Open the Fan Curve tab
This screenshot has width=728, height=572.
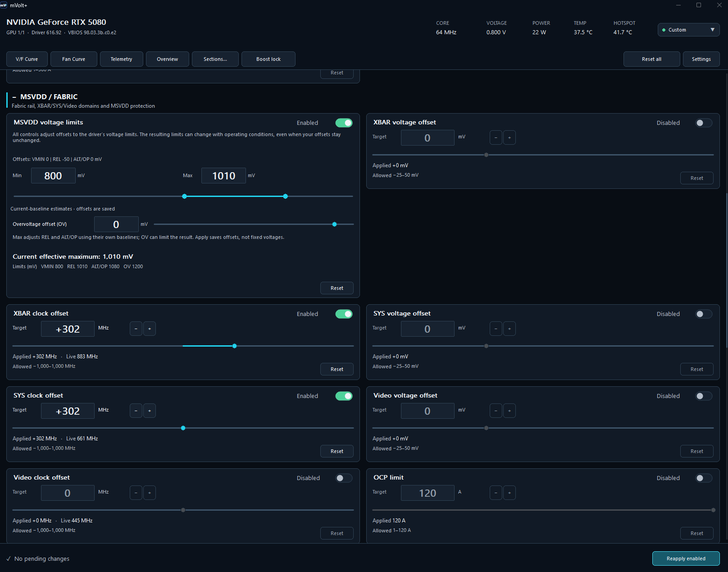tap(74, 59)
